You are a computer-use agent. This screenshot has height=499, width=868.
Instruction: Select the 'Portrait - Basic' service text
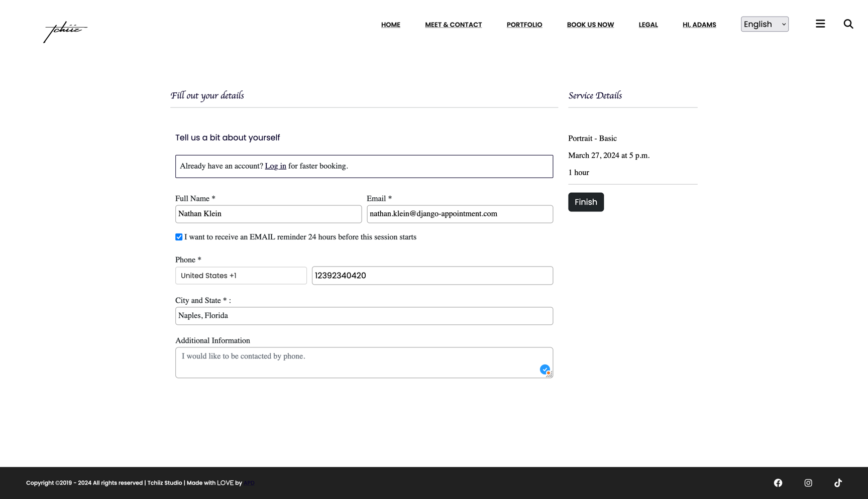point(592,139)
